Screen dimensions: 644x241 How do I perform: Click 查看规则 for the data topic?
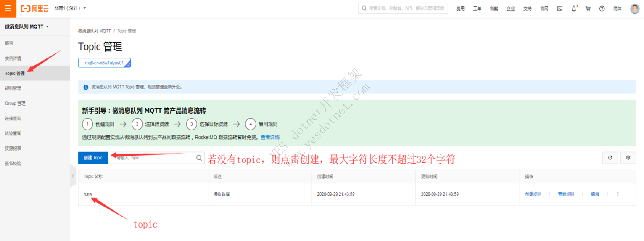coord(566,194)
